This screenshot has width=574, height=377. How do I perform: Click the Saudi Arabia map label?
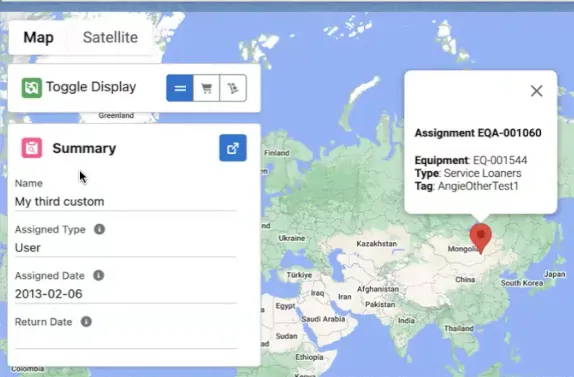tap(323, 319)
